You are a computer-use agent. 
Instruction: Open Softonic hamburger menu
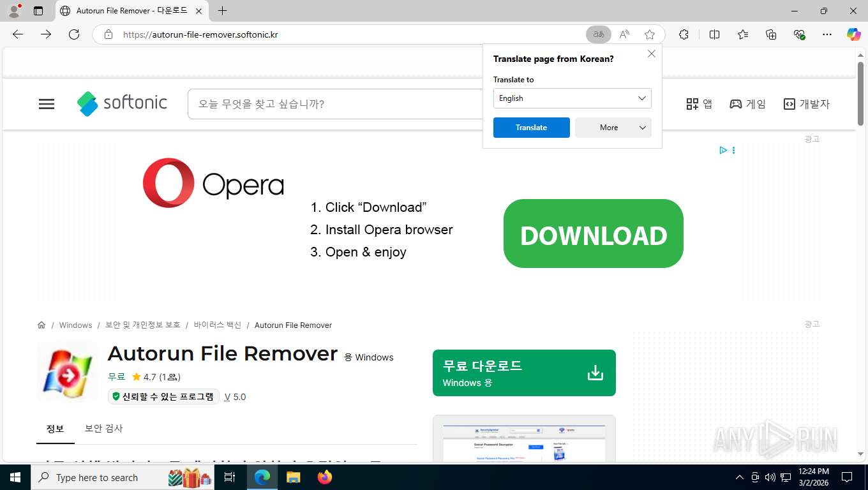47,104
